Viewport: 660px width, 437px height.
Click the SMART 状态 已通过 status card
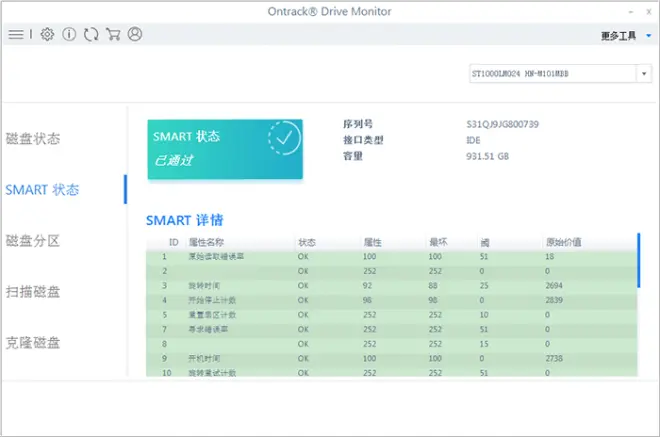tap(225, 149)
